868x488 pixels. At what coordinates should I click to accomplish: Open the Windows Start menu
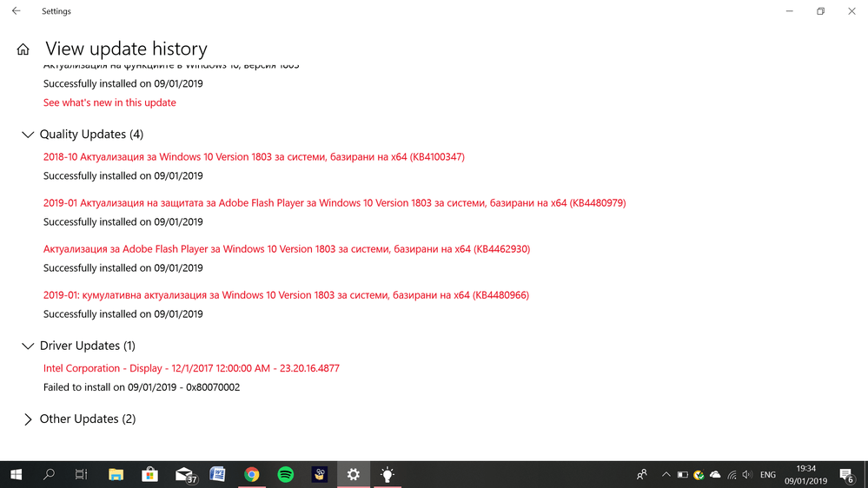[x=16, y=475]
